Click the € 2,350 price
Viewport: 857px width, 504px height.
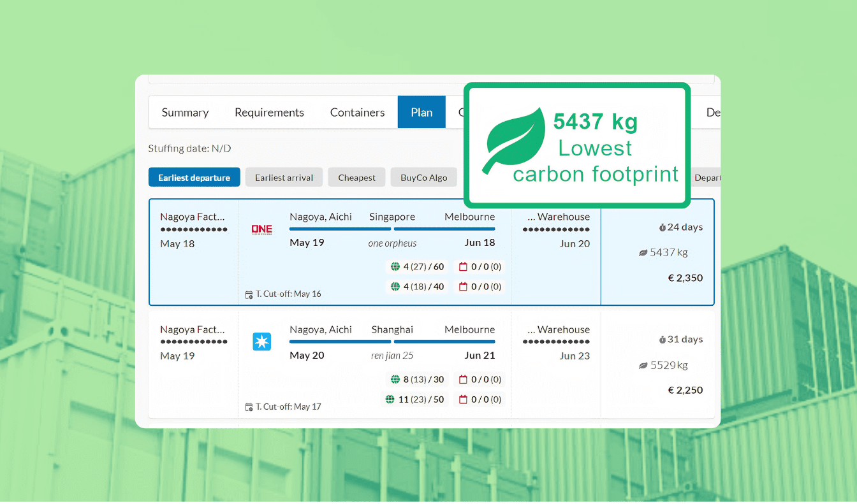pyautogui.click(x=685, y=278)
